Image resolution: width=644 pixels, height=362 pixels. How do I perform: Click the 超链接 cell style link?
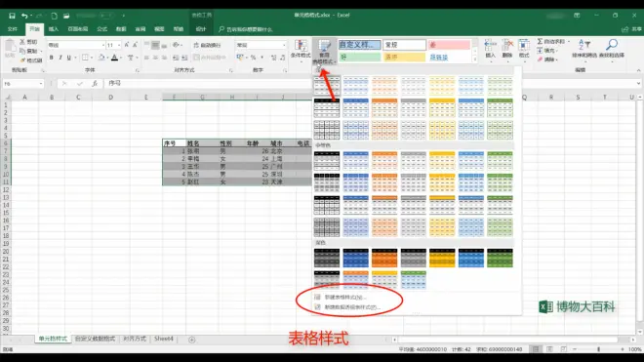(x=439, y=58)
